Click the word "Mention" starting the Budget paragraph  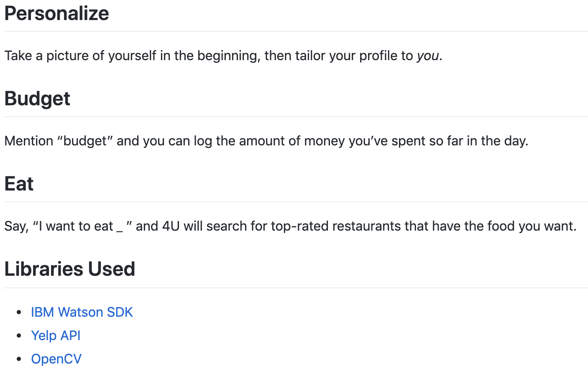coord(29,141)
